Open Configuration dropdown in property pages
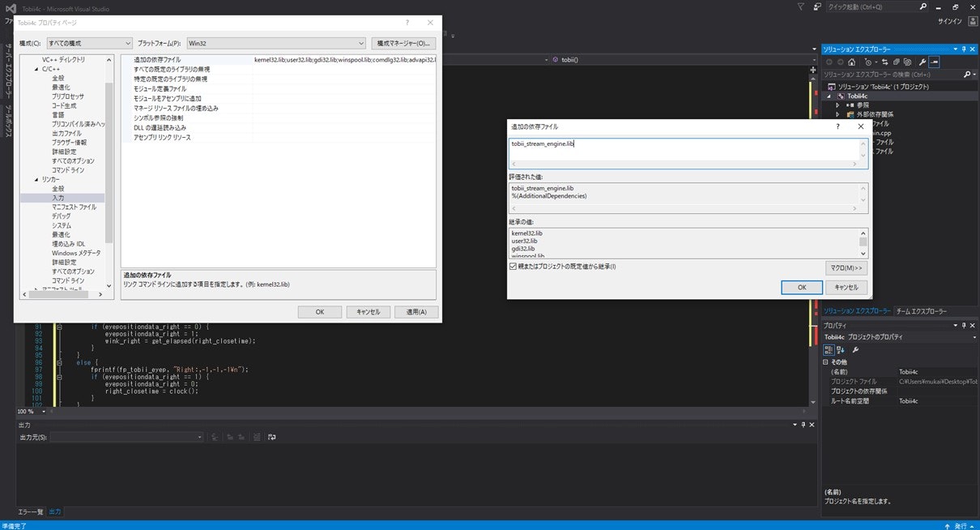This screenshot has height=530, width=980. [89, 43]
